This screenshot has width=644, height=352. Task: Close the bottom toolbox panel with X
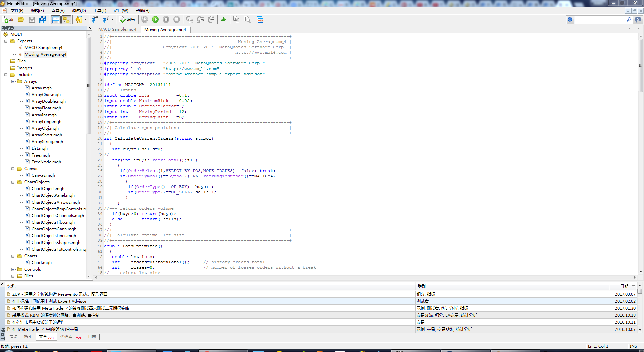pyautogui.click(x=2, y=284)
